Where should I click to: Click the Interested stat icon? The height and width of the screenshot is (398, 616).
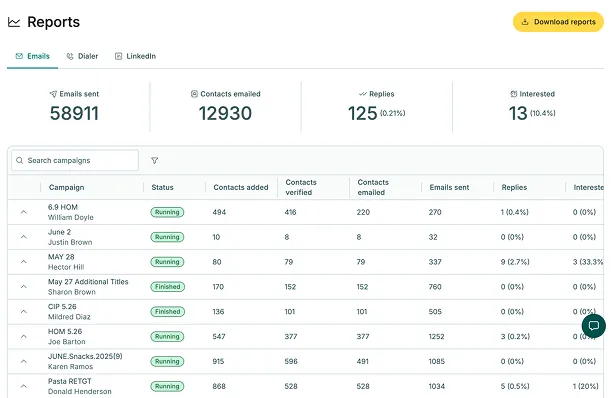tap(513, 94)
